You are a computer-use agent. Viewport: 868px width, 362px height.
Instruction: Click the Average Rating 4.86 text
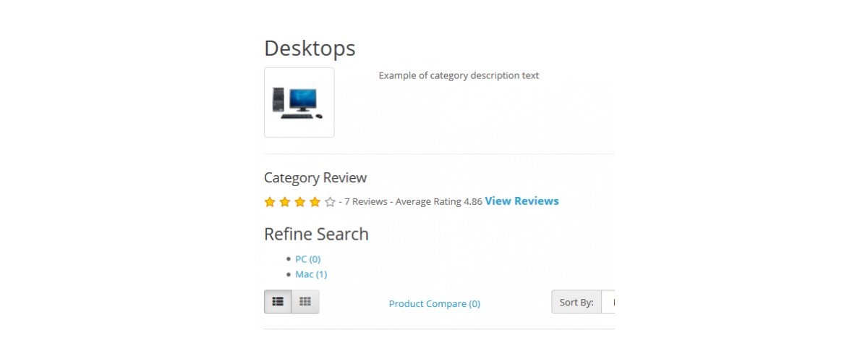coord(439,202)
